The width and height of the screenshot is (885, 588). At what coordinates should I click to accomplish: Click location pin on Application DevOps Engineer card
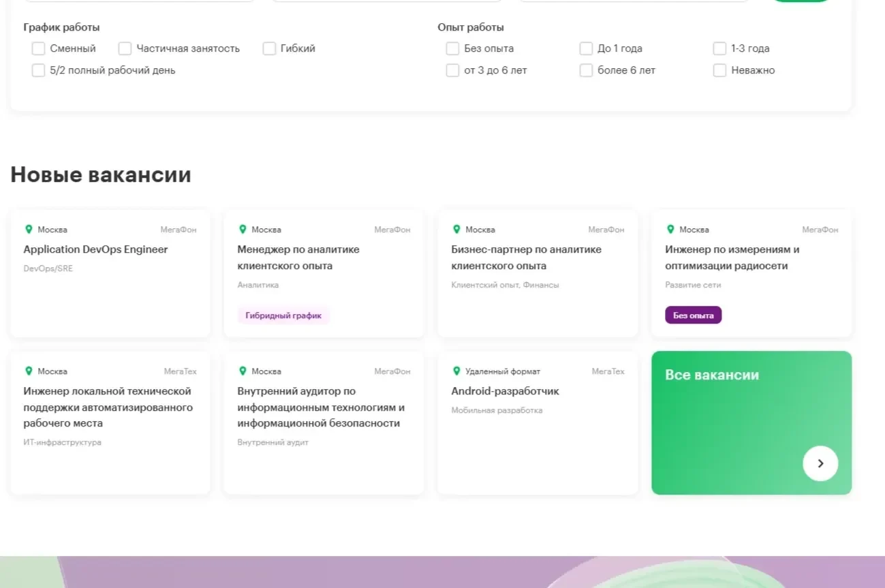click(29, 230)
